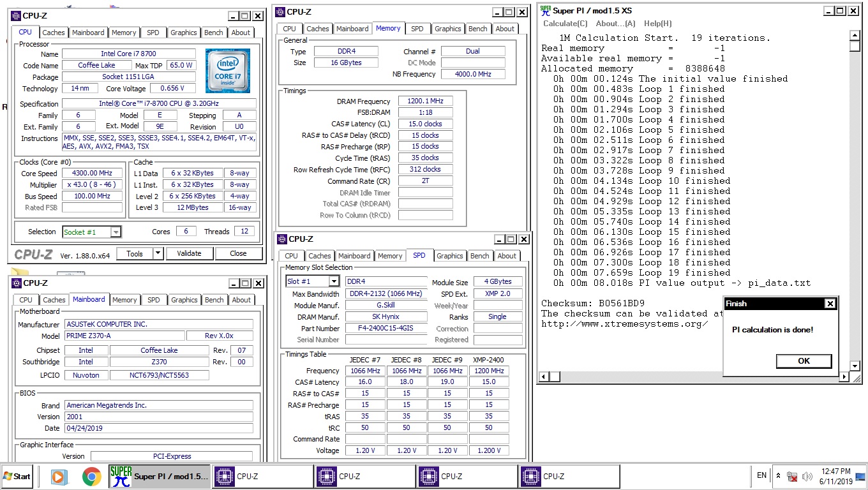
Task: Activate the second CPU-Z taskbar button
Action: coord(364,477)
